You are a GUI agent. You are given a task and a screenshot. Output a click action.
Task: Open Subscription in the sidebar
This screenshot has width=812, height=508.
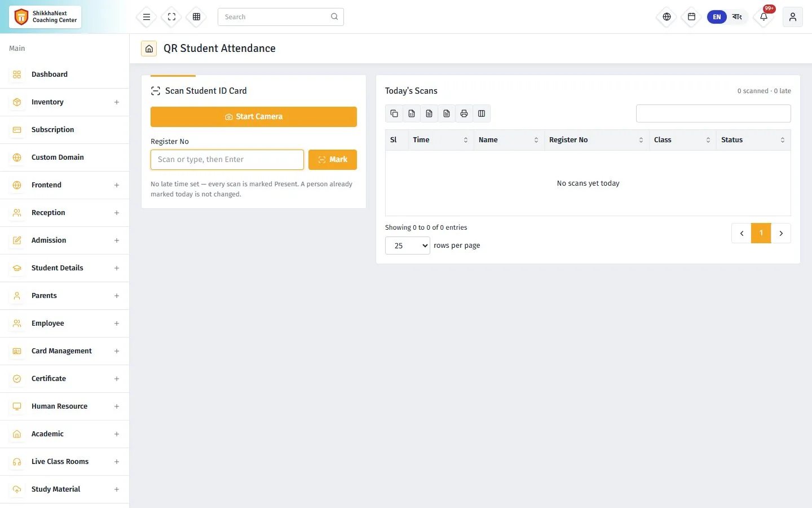[64, 130]
